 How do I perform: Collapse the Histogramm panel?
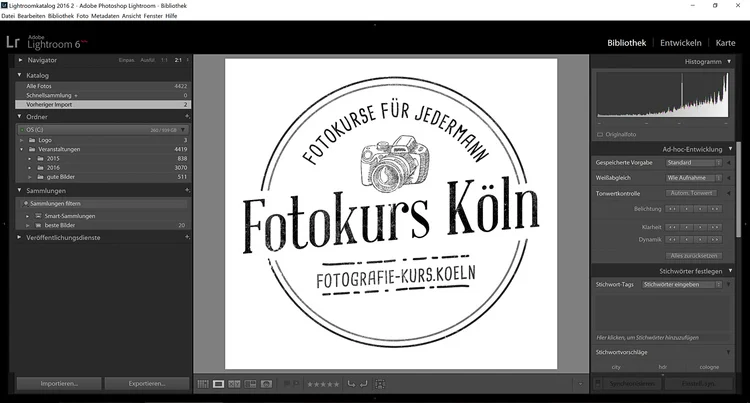(729, 62)
